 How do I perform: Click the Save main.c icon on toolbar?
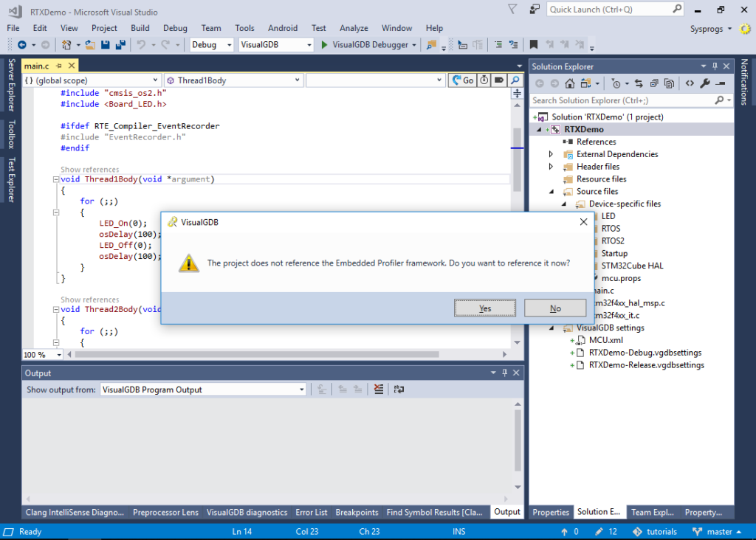coord(104,44)
